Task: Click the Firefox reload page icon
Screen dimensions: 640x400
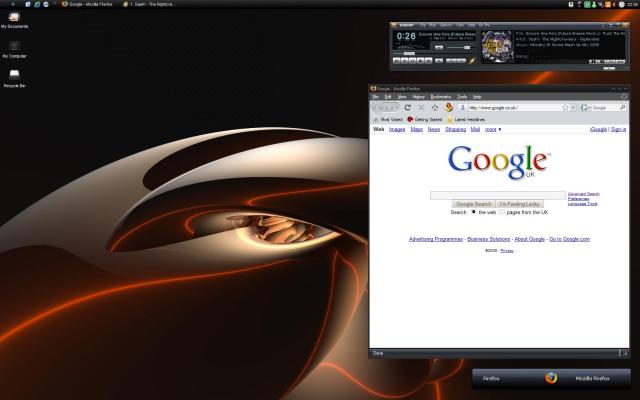Action: (407, 107)
